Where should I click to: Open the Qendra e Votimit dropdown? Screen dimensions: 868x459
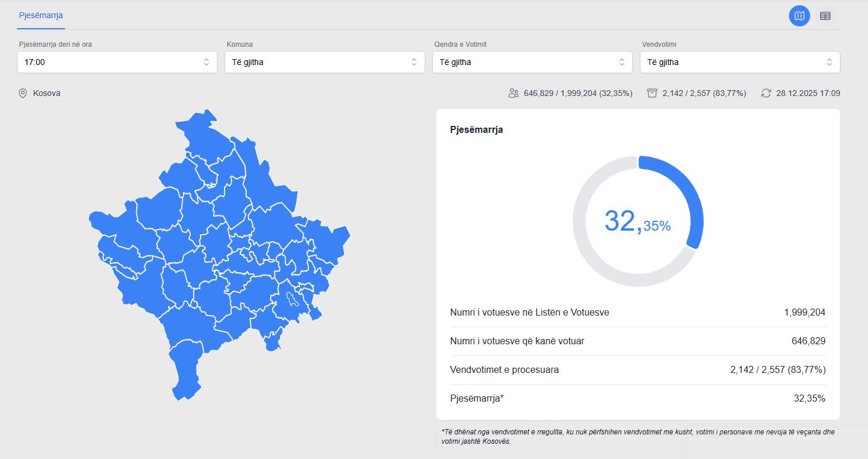532,62
